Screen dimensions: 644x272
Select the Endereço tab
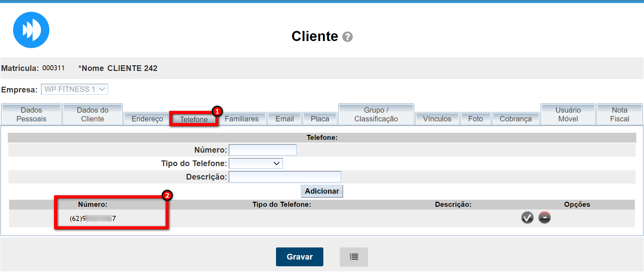click(147, 119)
